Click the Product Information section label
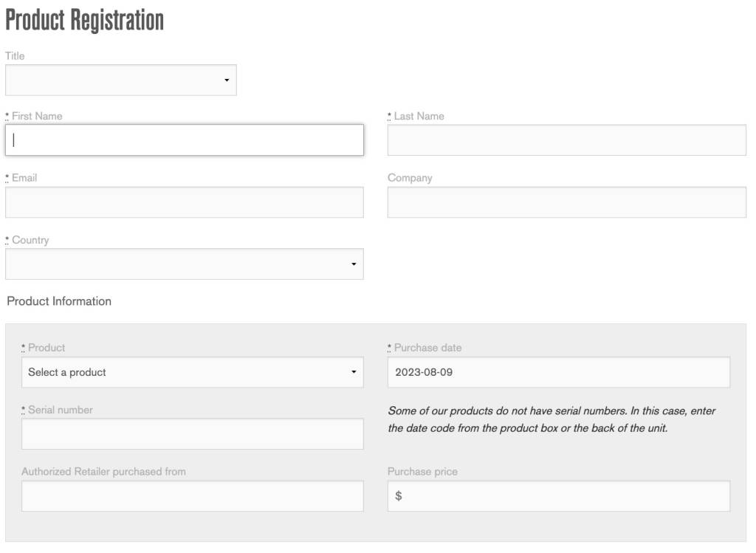 [x=58, y=301]
